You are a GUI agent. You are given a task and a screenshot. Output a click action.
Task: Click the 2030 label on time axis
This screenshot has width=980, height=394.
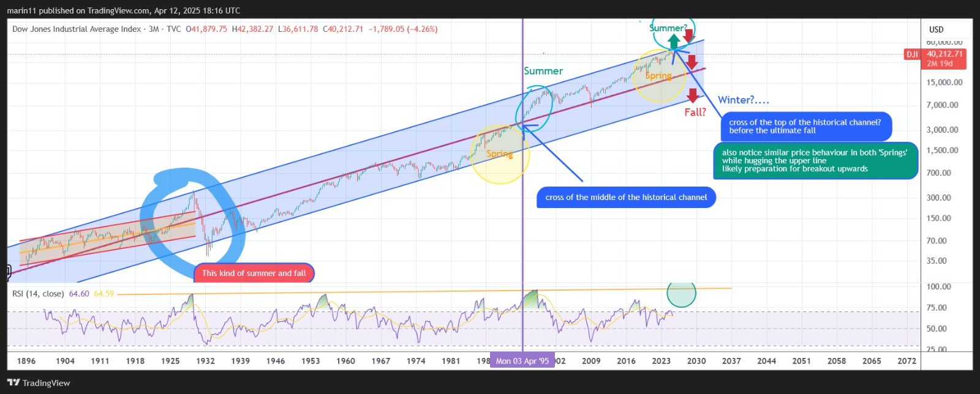[696, 361]
